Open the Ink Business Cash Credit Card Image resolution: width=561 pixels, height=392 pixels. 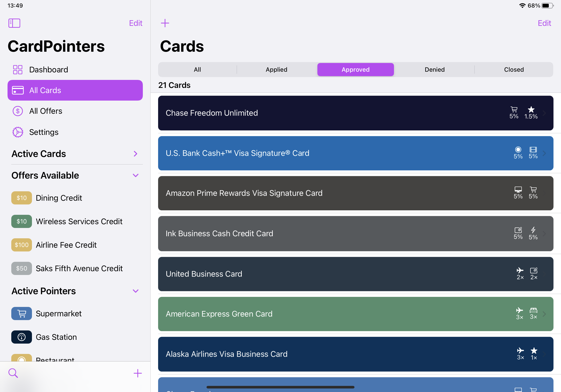[x=355, y=233]
